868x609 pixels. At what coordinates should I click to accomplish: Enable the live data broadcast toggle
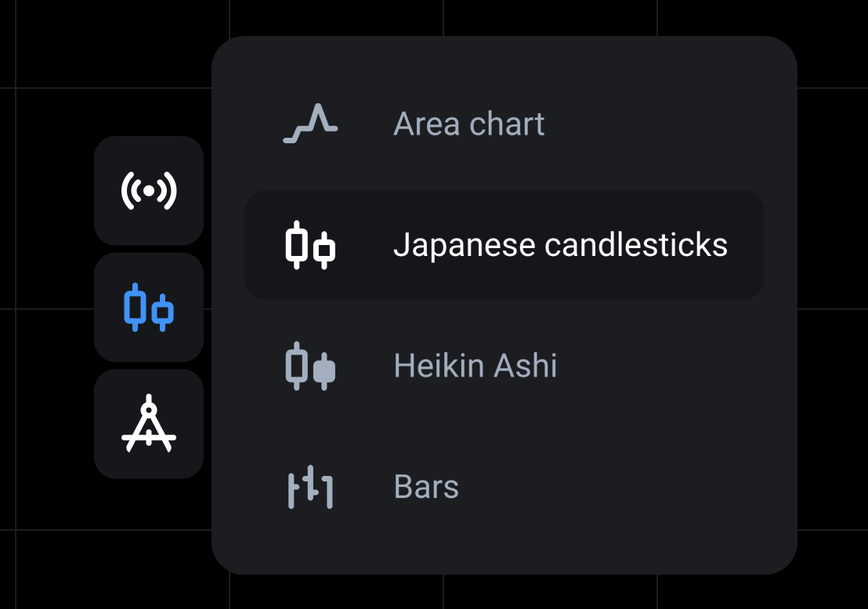[148, 190]
